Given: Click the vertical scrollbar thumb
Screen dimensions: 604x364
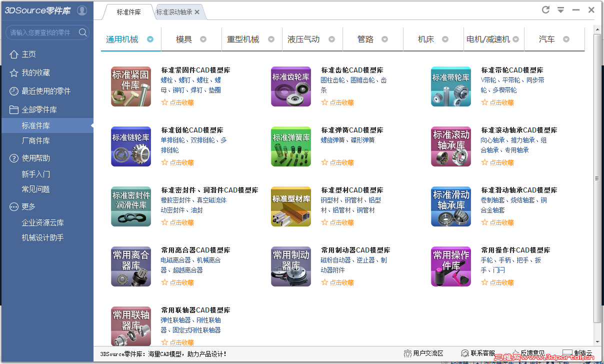Looking at the screenshot, I should pos(597,178).
